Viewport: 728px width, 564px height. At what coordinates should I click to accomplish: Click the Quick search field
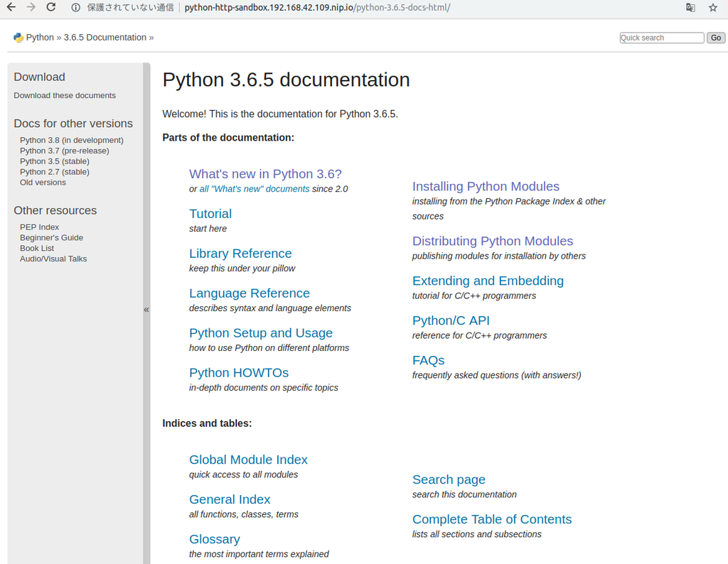click(x=661, y=38)
